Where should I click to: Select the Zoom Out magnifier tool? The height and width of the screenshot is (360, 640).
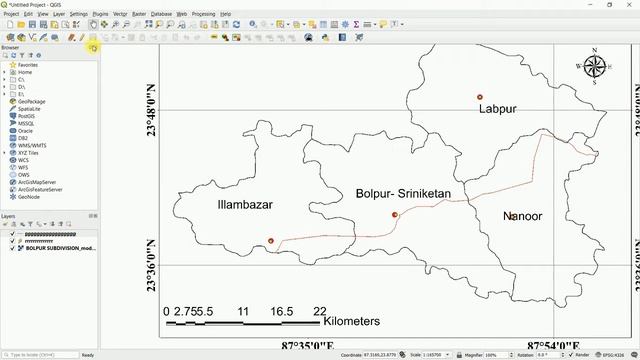(x=127, y=25)
